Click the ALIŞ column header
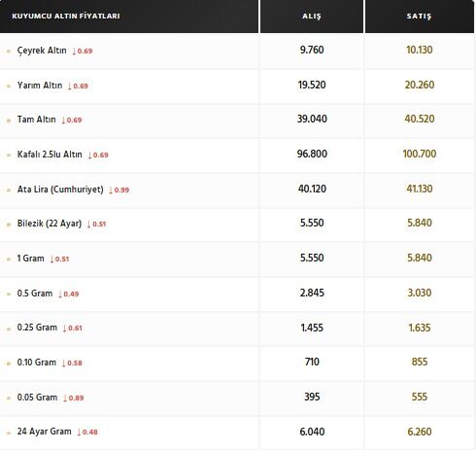The width and height of the screenshot is (476, 450). pos(312,16)
